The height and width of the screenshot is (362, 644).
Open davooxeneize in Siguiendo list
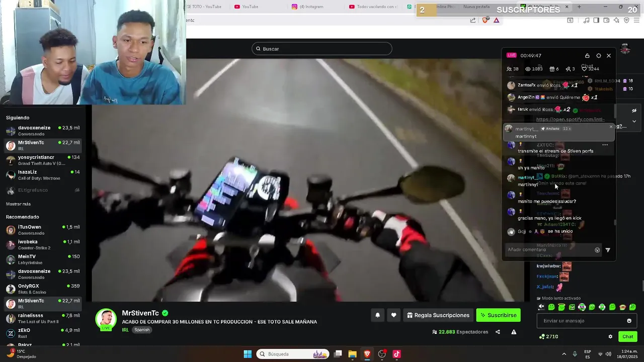(x=43, y=131)
